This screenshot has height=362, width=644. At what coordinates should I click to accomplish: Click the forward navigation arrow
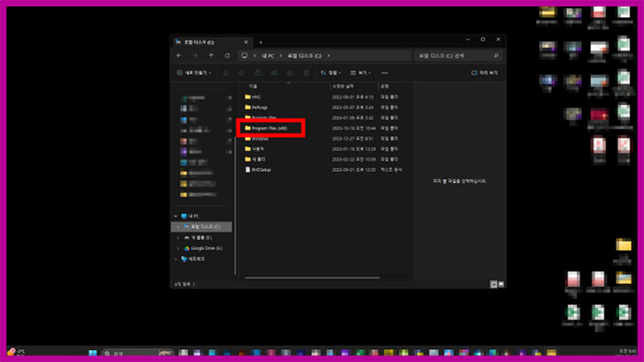tap(195, 56)
